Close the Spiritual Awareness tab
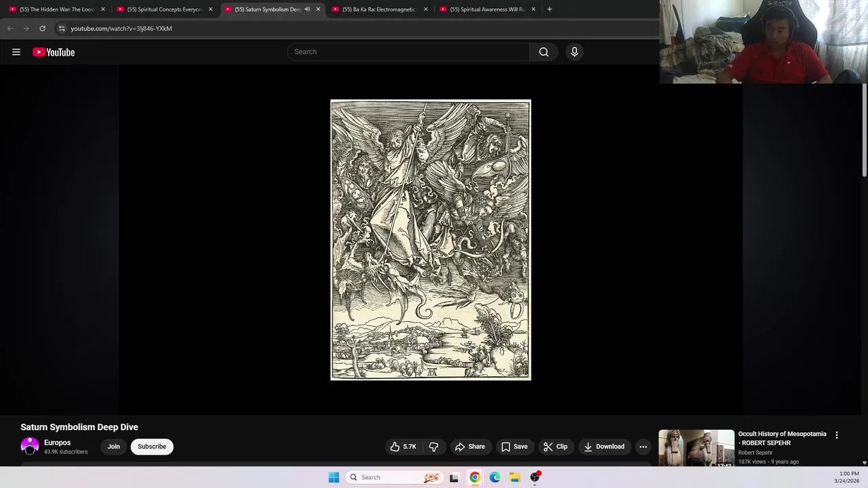The height and width of the screenshot is (488, 868). [x=534, y=9]
